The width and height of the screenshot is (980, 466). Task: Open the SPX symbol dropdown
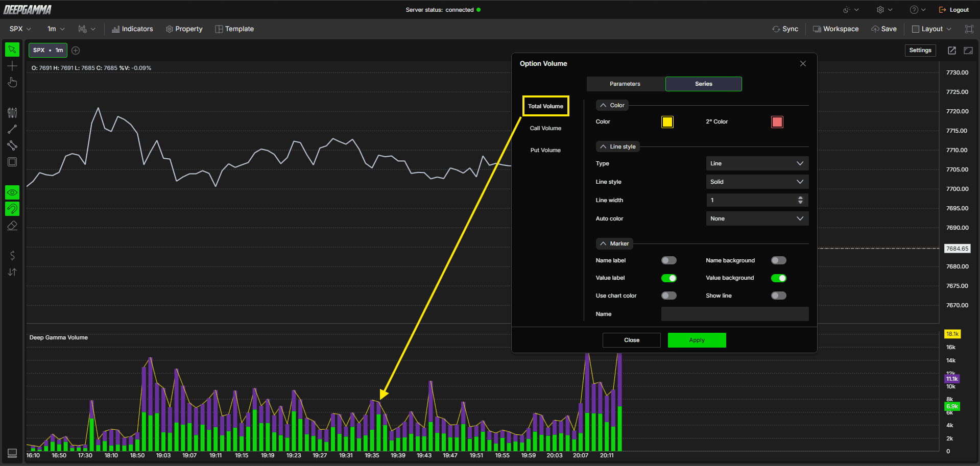pyautogui.click(x=20, y=29)
